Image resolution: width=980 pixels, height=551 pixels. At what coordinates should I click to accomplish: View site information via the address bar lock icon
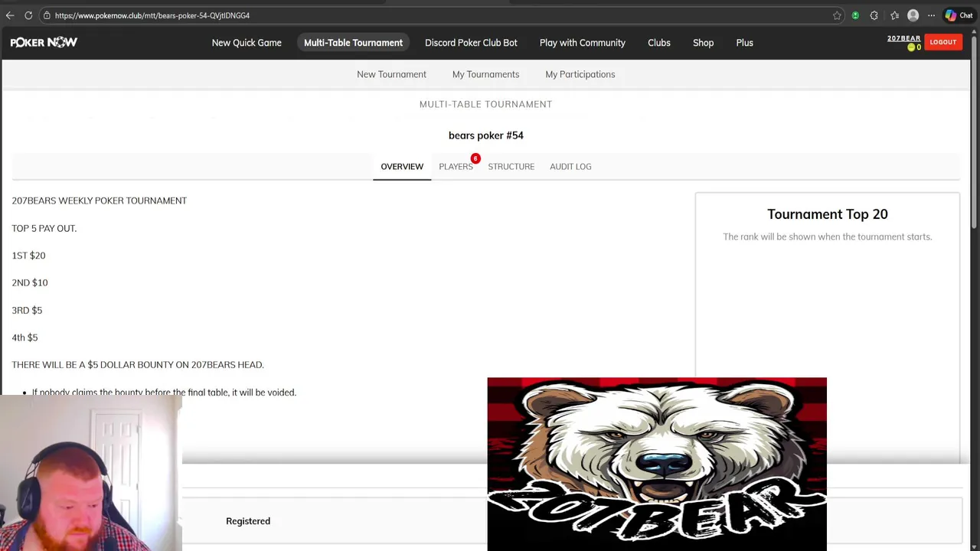[47, 15]
